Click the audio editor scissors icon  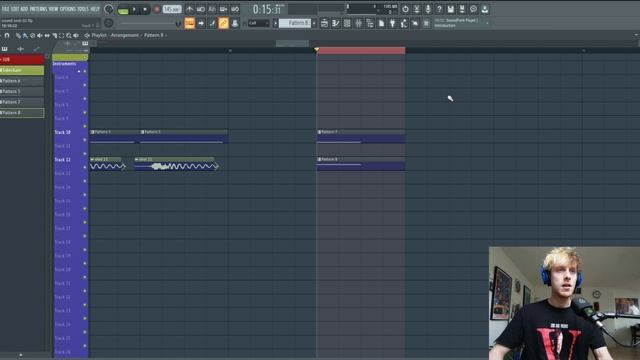pyautogui.click(x=416, y=9)
